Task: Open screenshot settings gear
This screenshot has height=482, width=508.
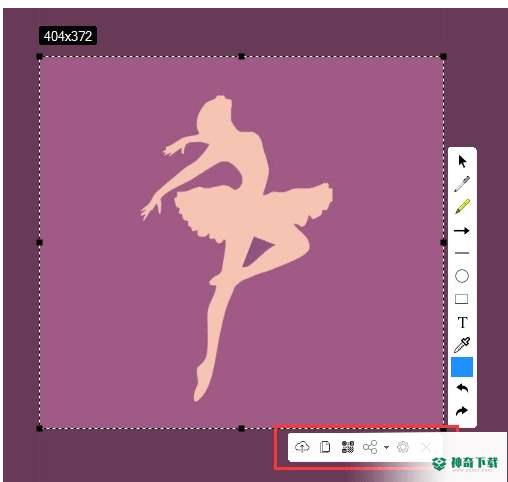Action: 403,447
